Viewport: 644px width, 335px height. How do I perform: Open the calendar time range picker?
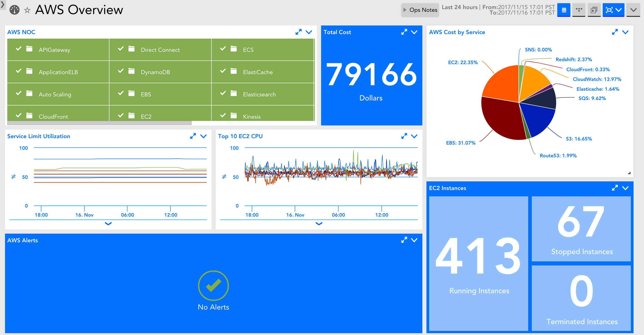pos(564,10)
